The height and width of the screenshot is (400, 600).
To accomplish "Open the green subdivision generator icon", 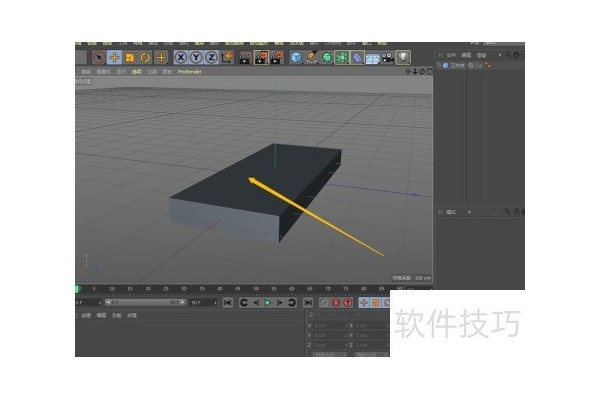I will click(x=327, y=58).
